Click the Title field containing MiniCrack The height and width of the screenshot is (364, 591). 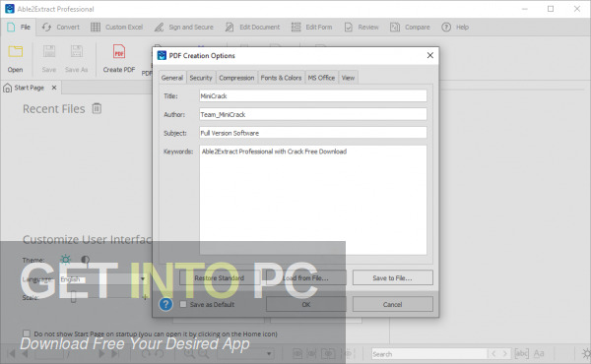pos(313,95)
